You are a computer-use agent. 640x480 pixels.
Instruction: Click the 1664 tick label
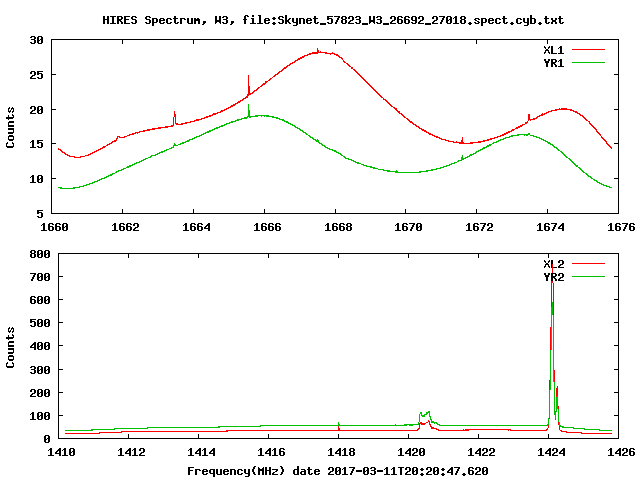click(196, 227)
